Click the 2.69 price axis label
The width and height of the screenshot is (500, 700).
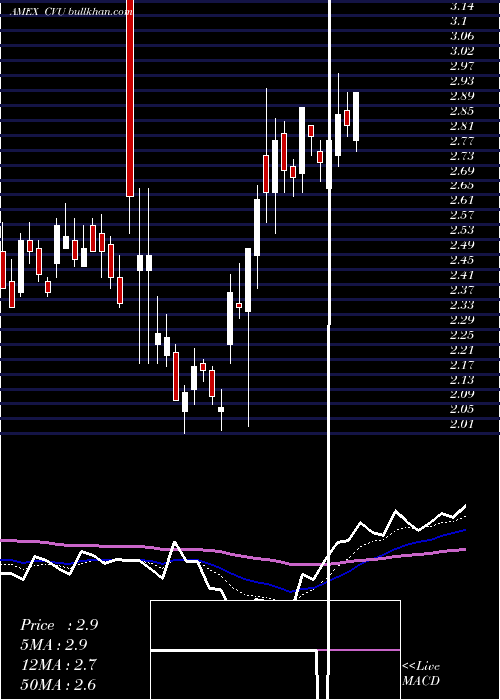[x=462, y=171]
